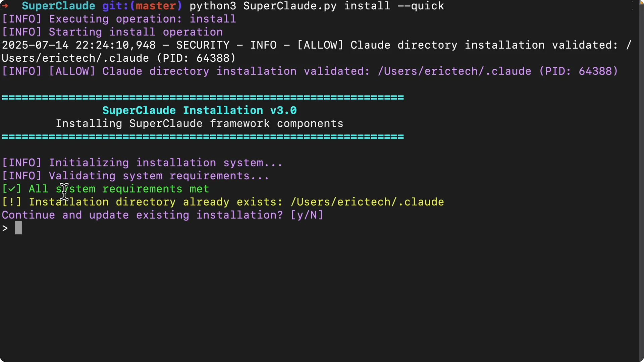Click 'All system requirements met' message
Screen dimensions: 644x362
click(x=119, y=189)
